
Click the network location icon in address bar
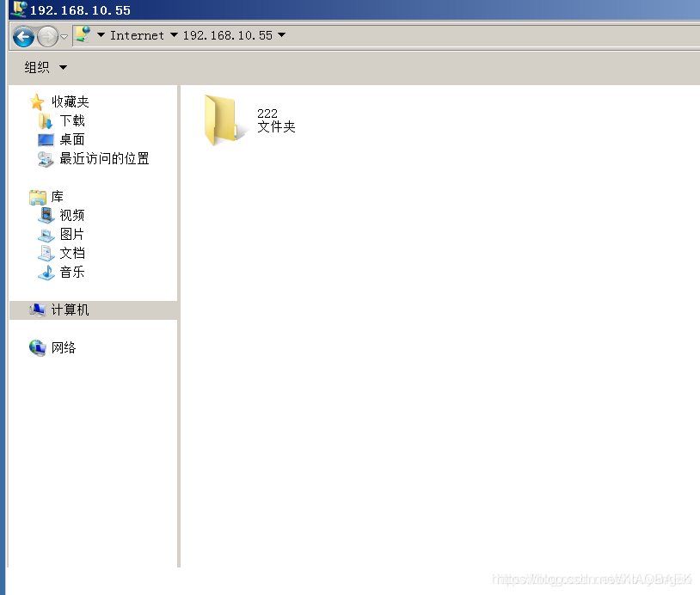(x=83, y=34)
